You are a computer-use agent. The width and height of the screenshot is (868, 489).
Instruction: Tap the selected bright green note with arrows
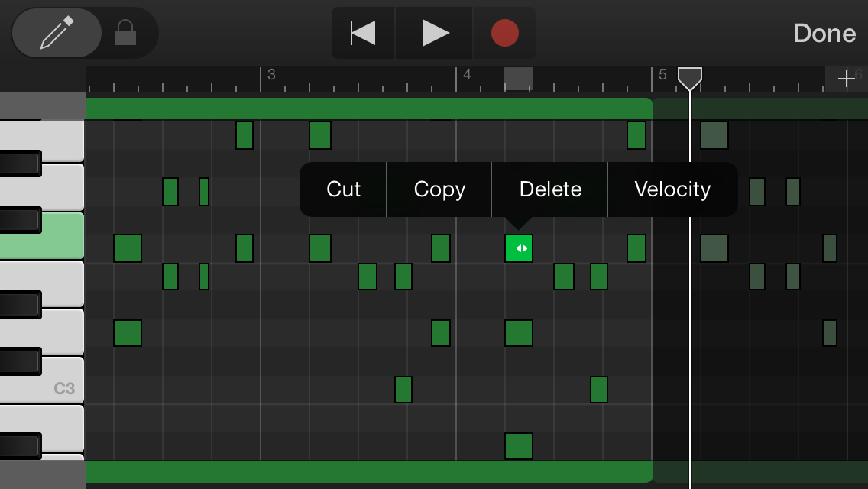pyautogui.click(x=519, y=248)
